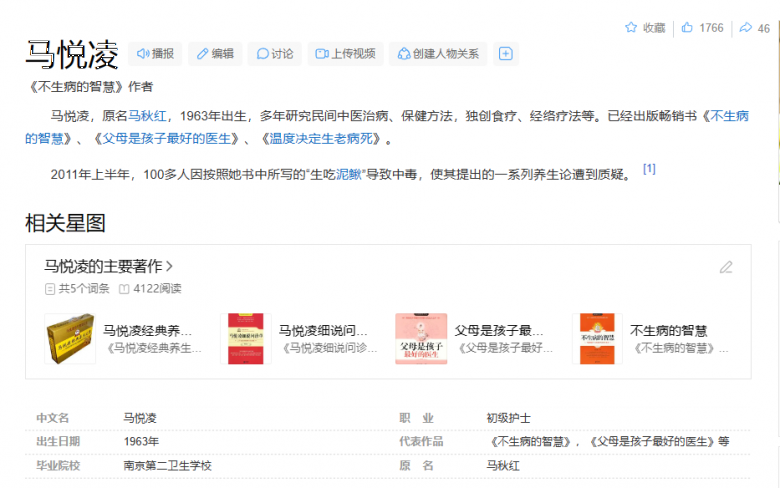Click the share arrow icon showing 46

coord(746,28)
